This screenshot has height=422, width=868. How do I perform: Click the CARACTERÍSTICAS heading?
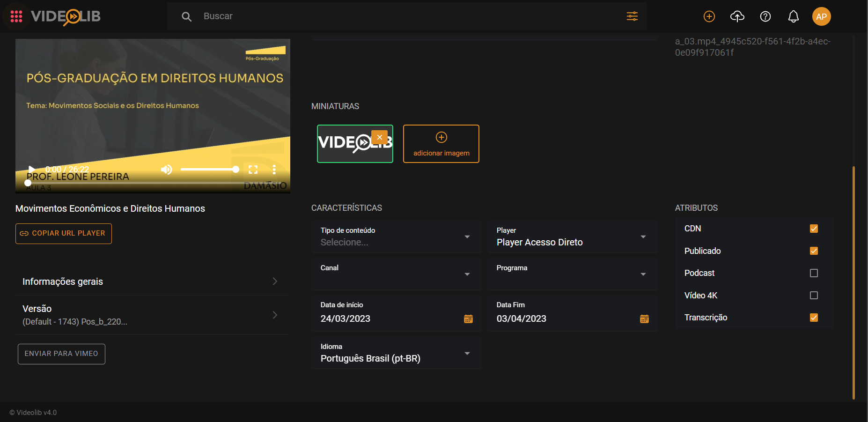[346, 208]
